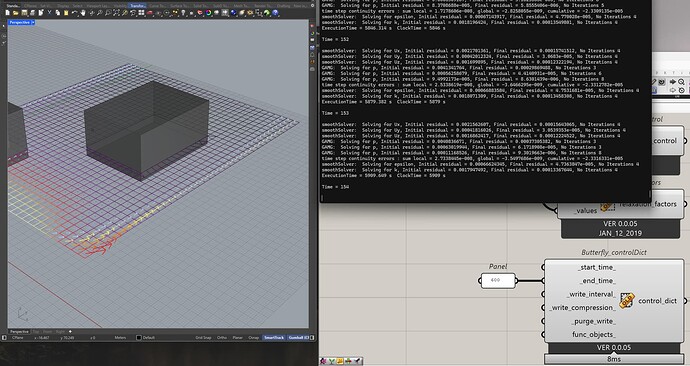This screenshot has height=366, width=690.
Task: Toggle Ortho mode in status bar
Action: (x=222, y=337)
